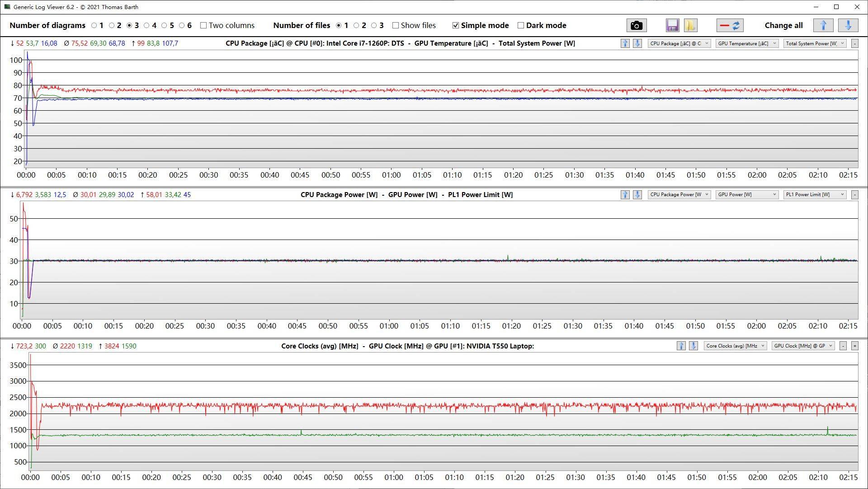Click Change all blue up arrow

pyautogui.click(x=823, y=25)
